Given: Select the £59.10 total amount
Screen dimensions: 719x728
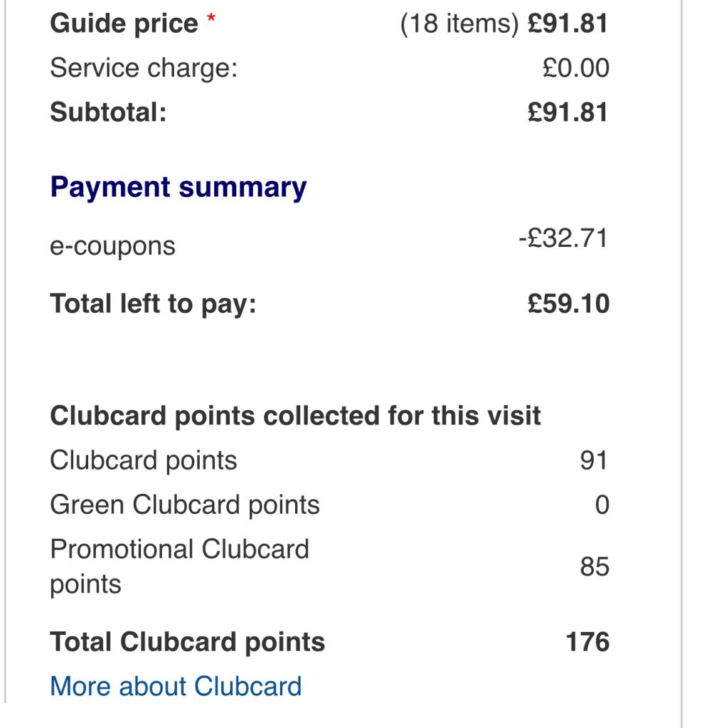Looking at the screenshot, I should click(568, 304).
